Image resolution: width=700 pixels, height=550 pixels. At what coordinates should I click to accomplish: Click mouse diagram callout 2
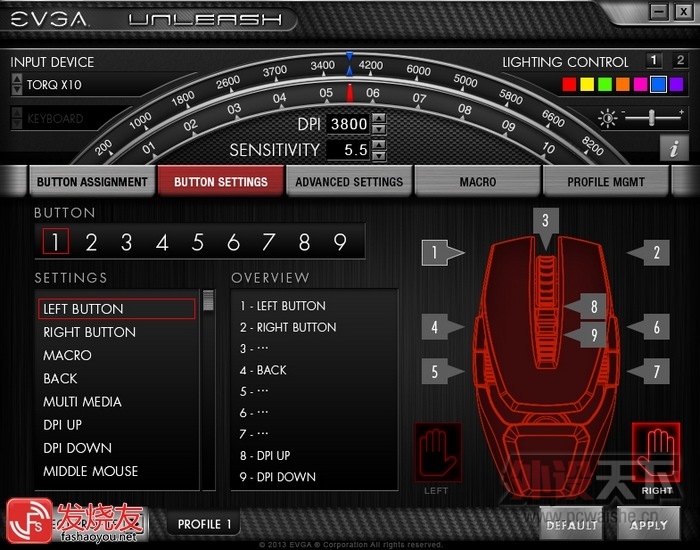(x=649, y=253)
